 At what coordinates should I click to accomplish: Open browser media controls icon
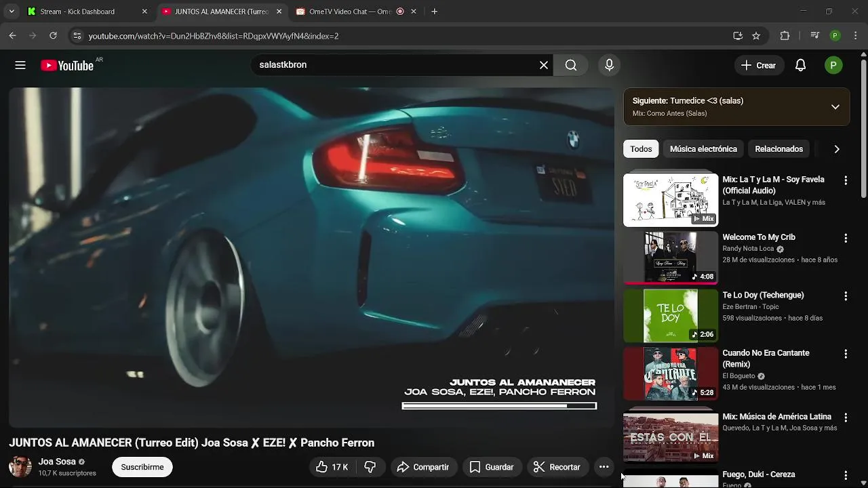point(815,36)
